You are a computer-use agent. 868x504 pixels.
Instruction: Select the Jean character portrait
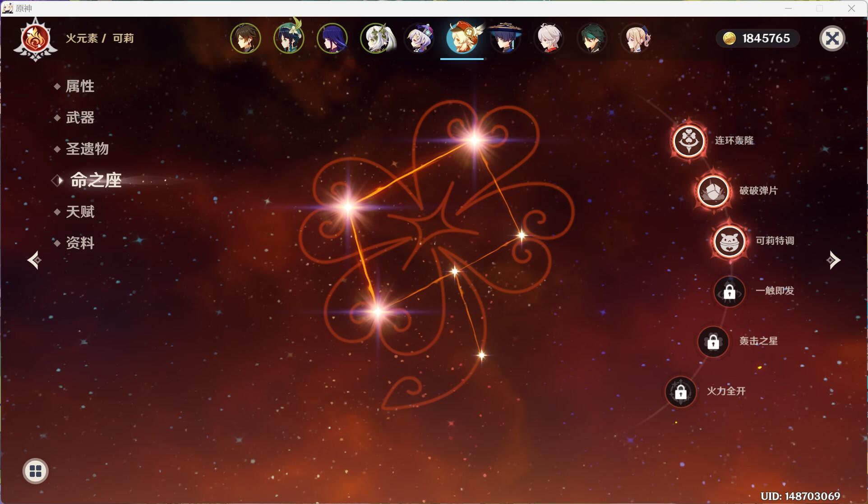tap(636, 38)
